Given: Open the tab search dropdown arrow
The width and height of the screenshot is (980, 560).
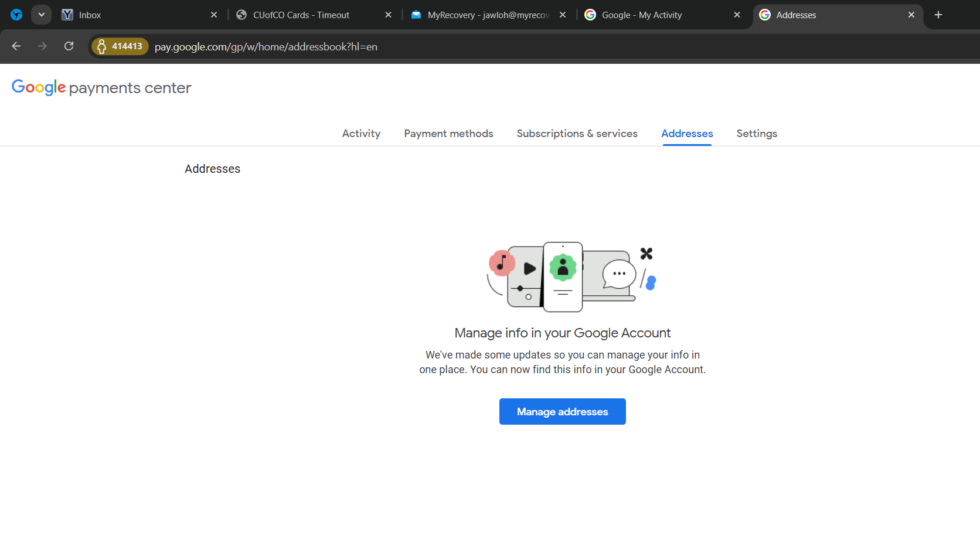Looking at the screenshot, I should tap(41, 15).
